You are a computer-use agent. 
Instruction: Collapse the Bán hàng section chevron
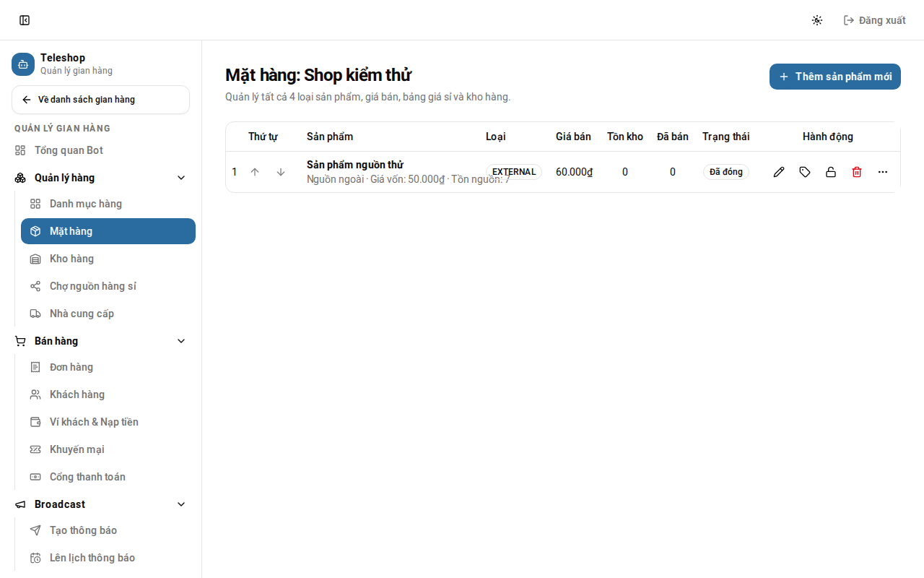[181, 341]
